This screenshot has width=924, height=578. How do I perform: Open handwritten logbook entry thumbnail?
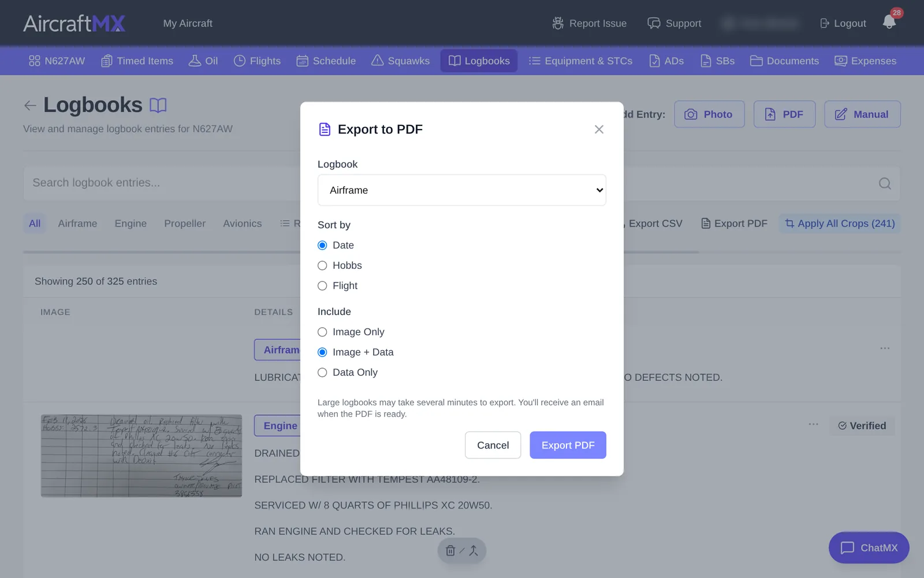click(141, 455)
